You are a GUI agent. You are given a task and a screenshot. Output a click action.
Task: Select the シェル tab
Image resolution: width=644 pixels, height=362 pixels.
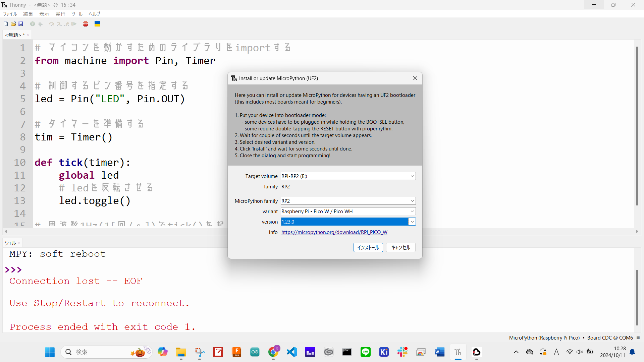point(10,243)
